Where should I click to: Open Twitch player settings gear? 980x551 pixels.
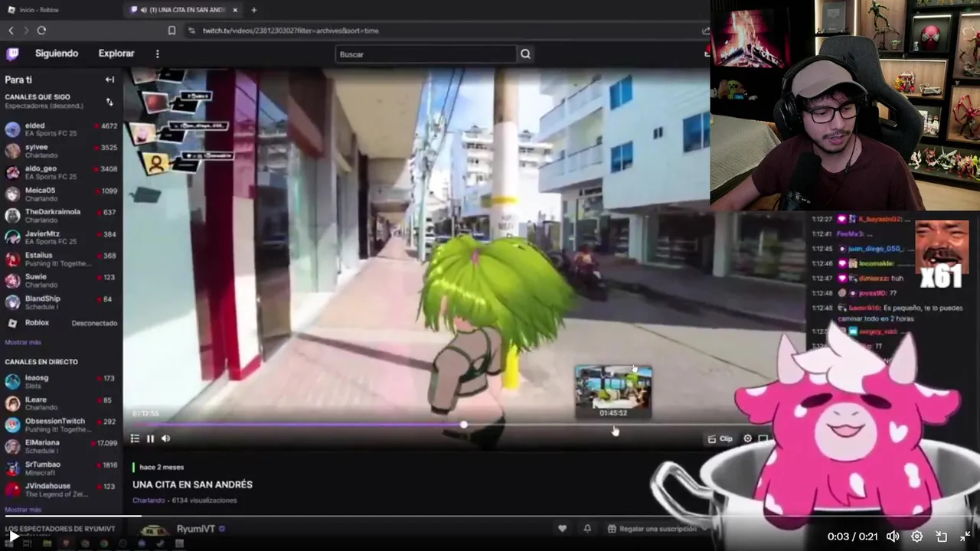coord(748,439)
